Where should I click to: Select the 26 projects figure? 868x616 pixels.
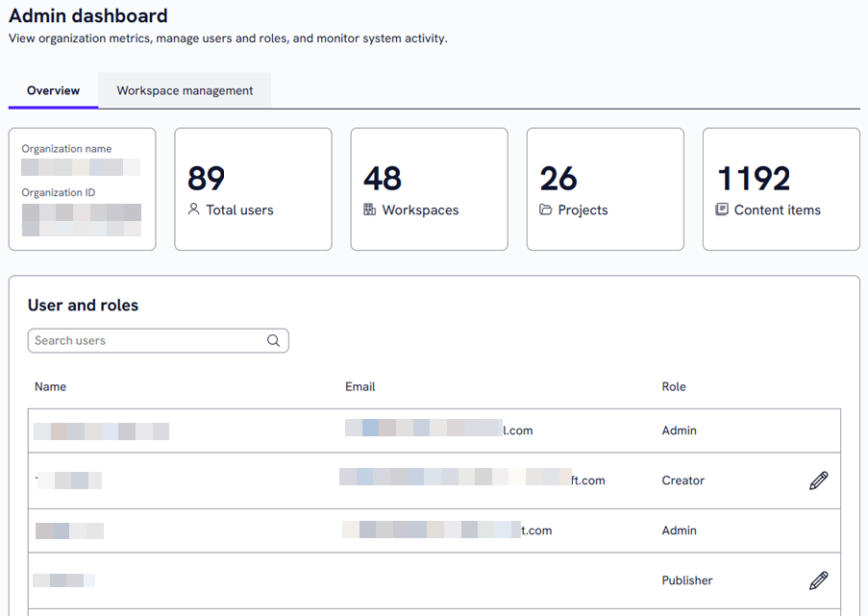point(558,179)
